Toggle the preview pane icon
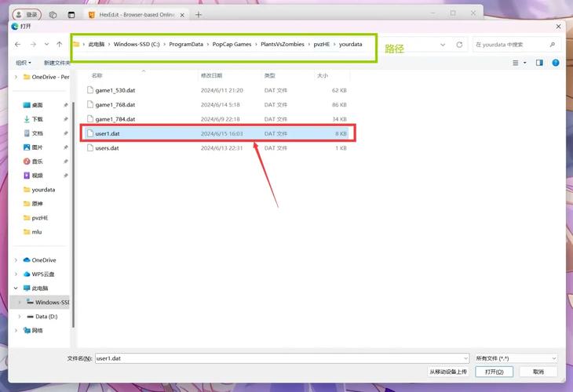 (x=539, y=63)
